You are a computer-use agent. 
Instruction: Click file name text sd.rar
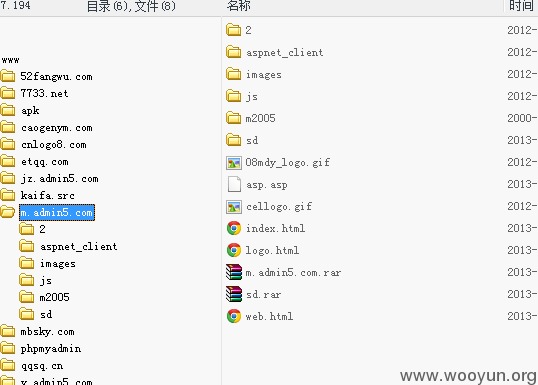click(264, 294)
